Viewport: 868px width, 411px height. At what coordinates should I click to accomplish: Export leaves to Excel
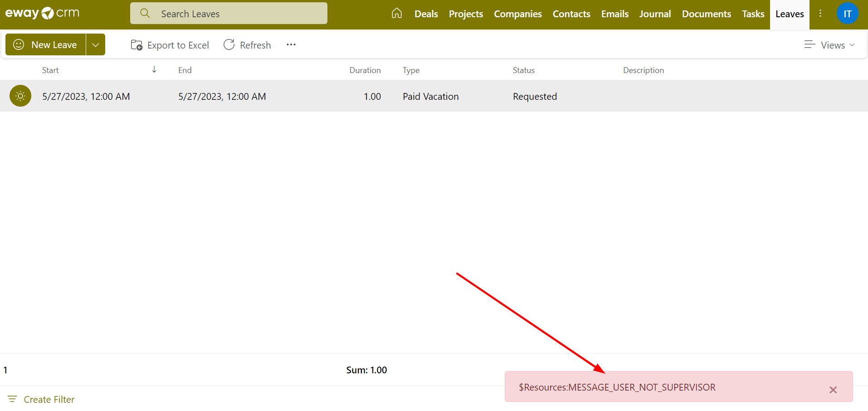(170, 45)
